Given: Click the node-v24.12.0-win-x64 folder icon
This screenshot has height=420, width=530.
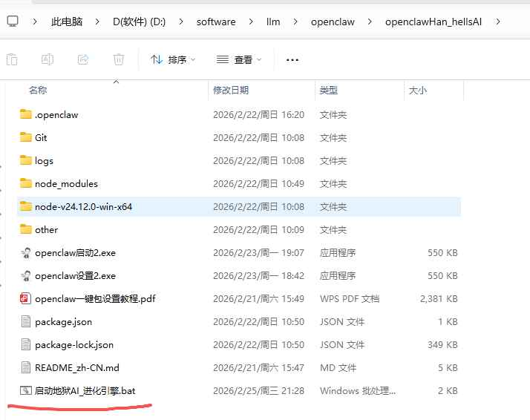Looking at the screenshot, I should coord(26,206).
